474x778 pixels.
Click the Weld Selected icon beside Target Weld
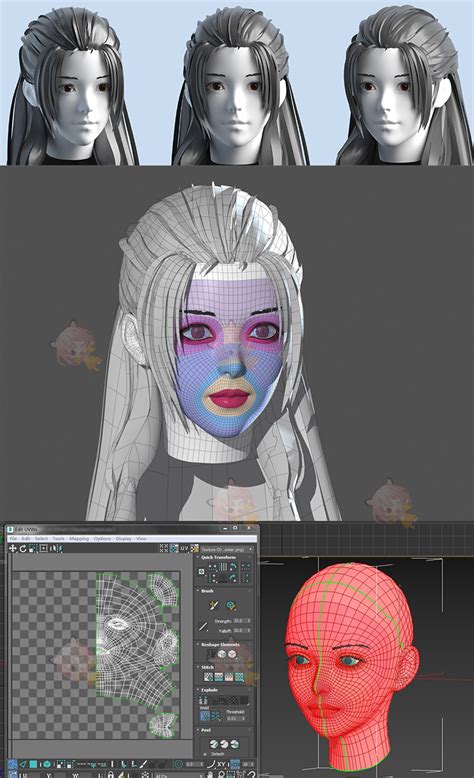pyautogui.click(x=215, y=715)
